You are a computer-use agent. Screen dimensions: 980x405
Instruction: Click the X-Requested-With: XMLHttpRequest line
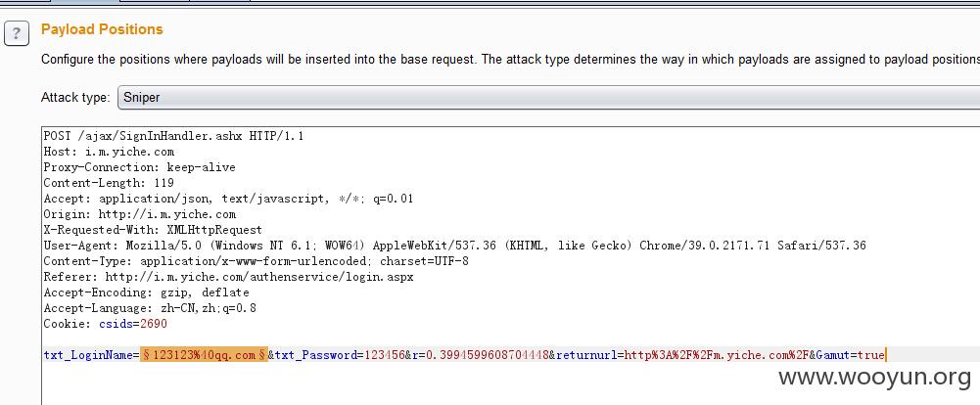[x=153, y=230]
